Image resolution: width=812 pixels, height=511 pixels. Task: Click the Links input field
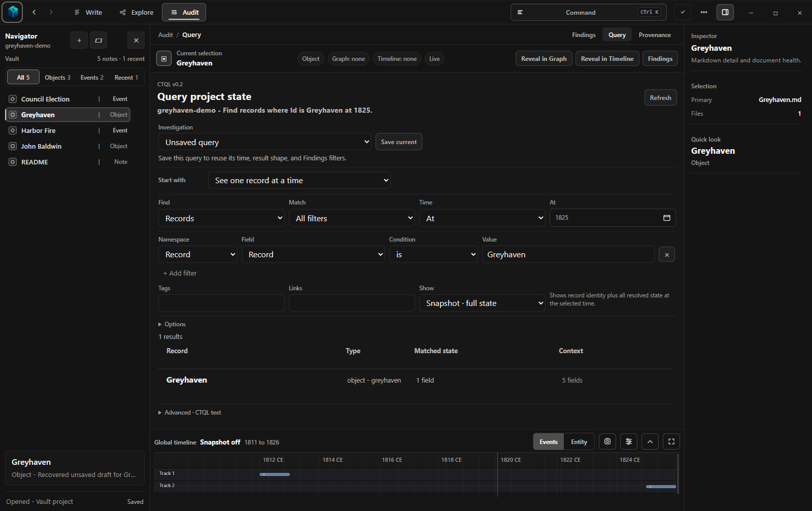[x=352, y=303]
